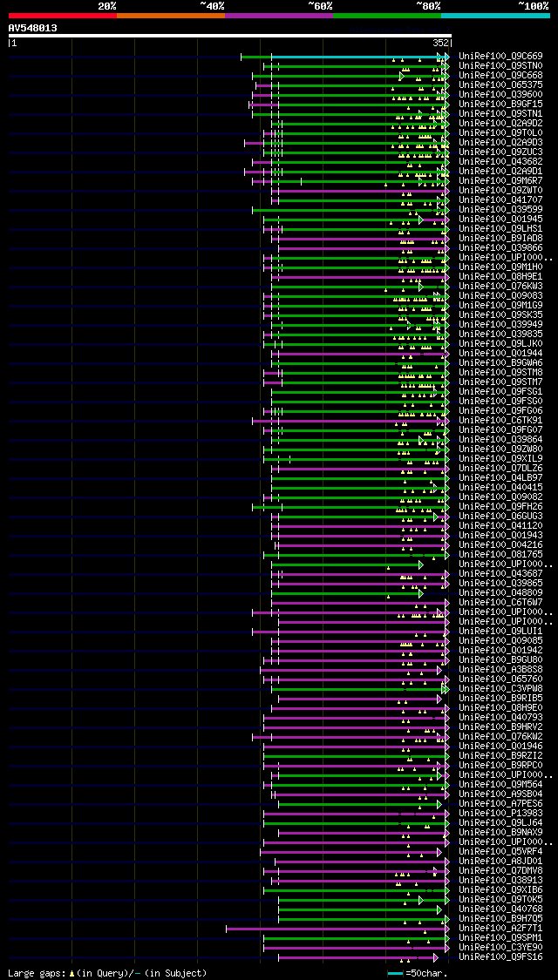The image size is (558, 980).
Task: Open the UniRef100_Q9STN0 hit
Action: [x=500, y=65]
